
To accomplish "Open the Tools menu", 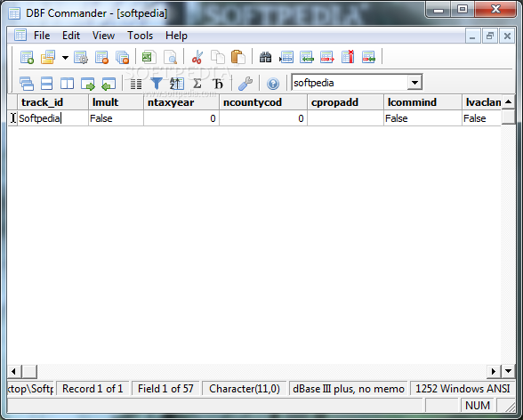I will click(141, 36).
